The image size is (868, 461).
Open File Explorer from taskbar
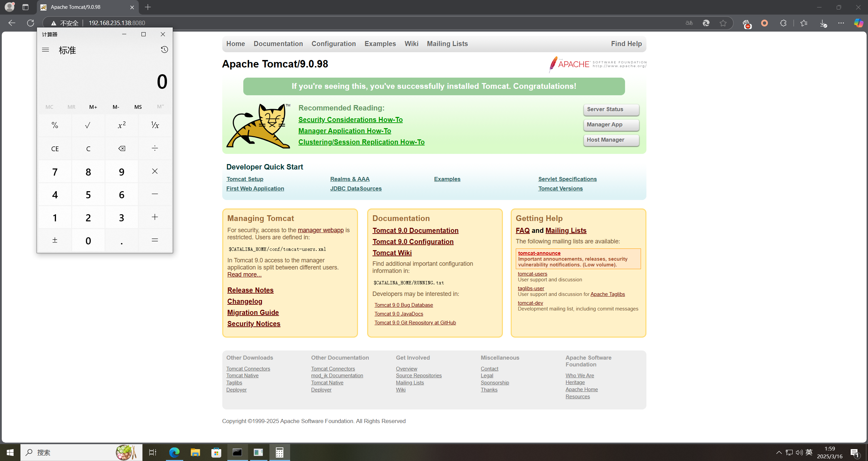[195, 452]
